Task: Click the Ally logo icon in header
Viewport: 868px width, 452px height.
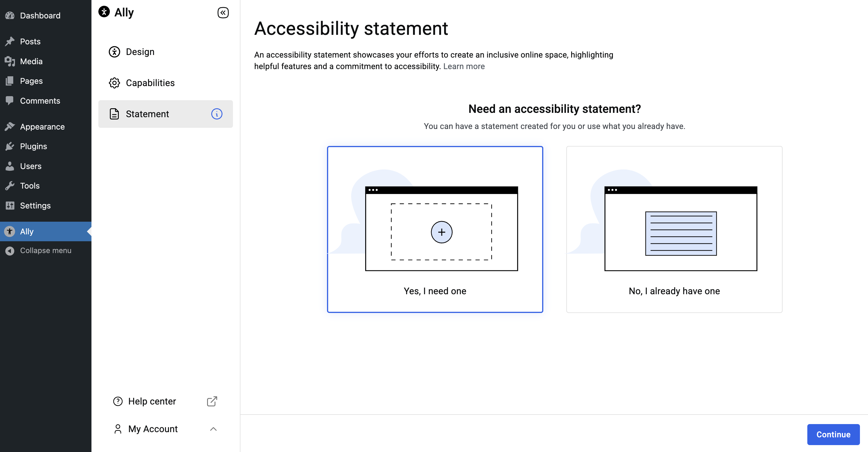Action: click(x=104, y=12)
